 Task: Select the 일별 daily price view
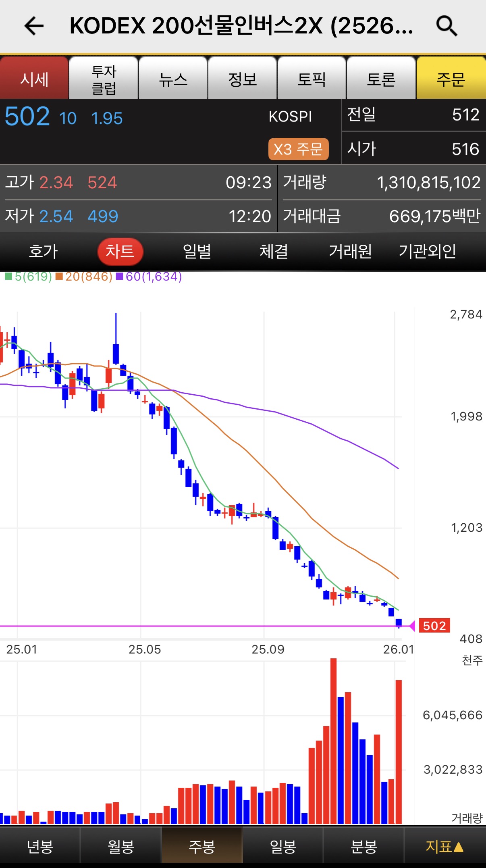coord(197,251)
